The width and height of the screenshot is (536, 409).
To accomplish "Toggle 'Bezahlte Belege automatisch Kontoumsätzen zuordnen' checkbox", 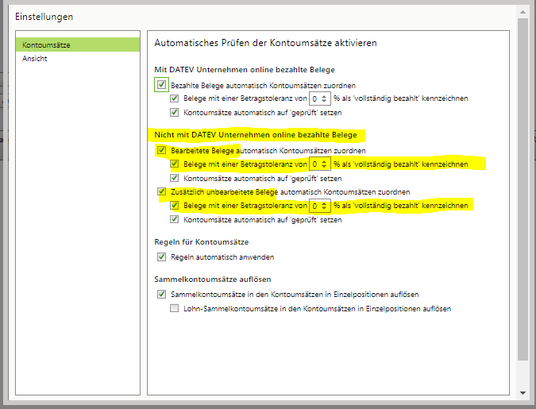I will click(x=161, y=84).
